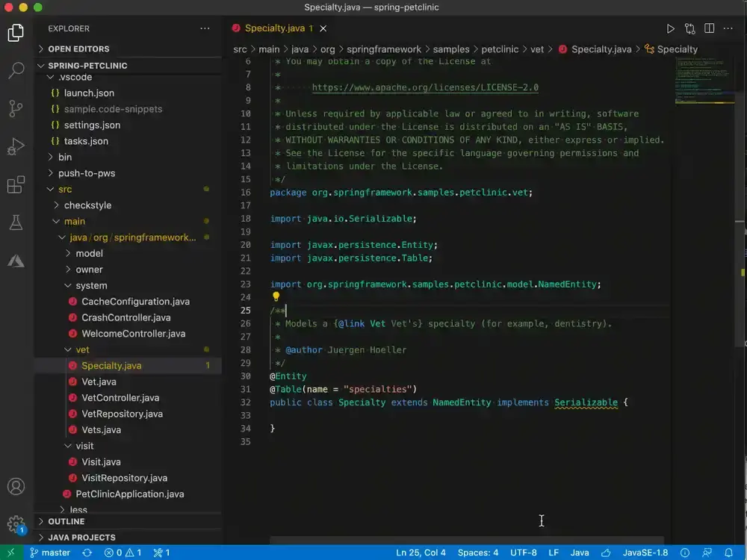Viewport: 747px width, 560px height.
Task: Toggle the Explorer view icon
Action: [x=16, y=32]
